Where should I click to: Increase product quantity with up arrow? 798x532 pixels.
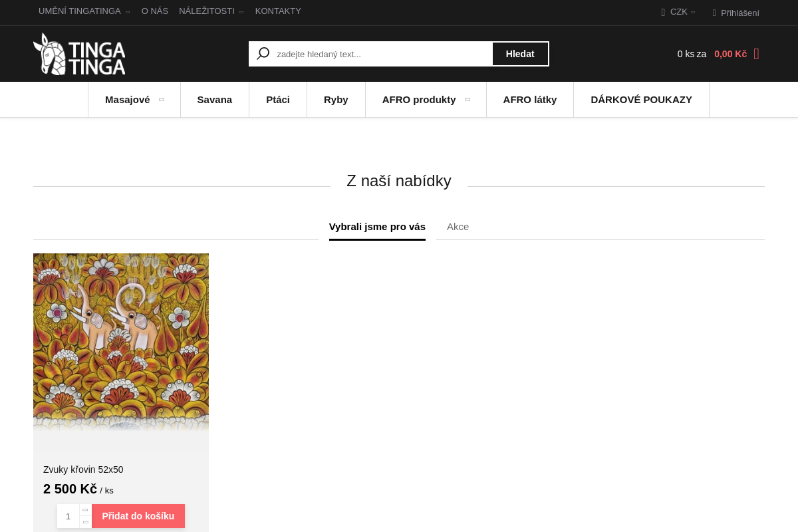coord(85,509)
